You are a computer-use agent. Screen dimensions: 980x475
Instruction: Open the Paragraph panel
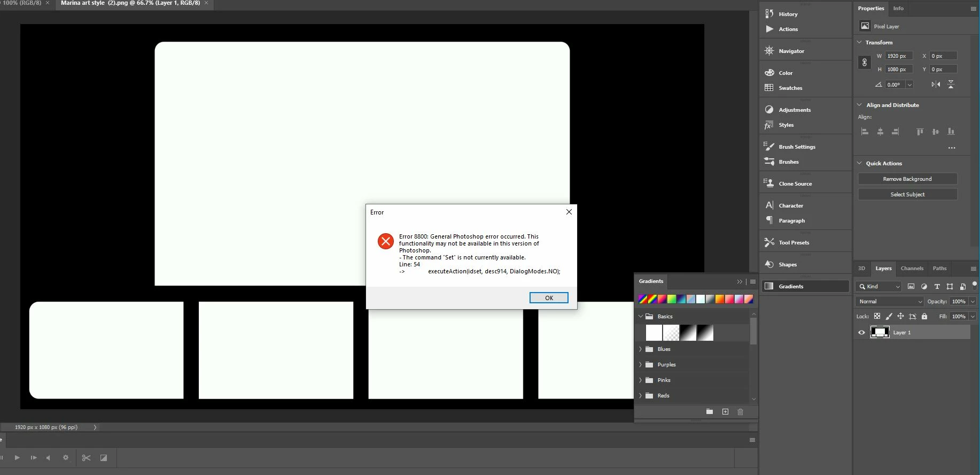791,220
